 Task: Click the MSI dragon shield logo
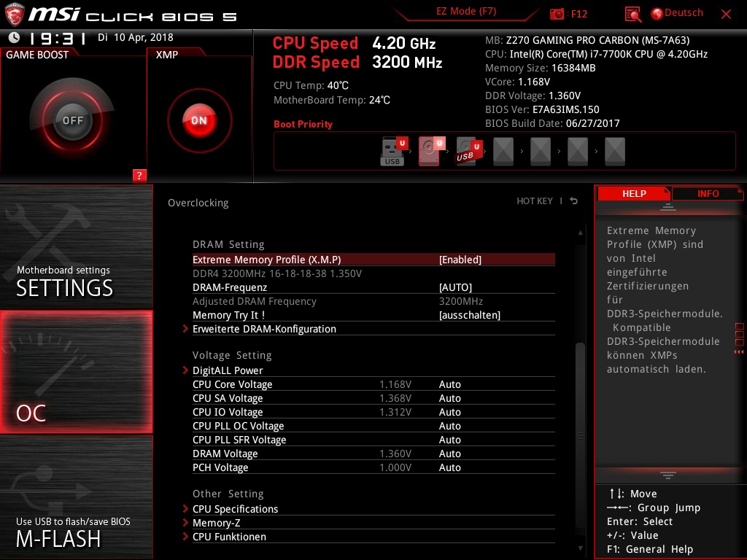tap(15, 15)
